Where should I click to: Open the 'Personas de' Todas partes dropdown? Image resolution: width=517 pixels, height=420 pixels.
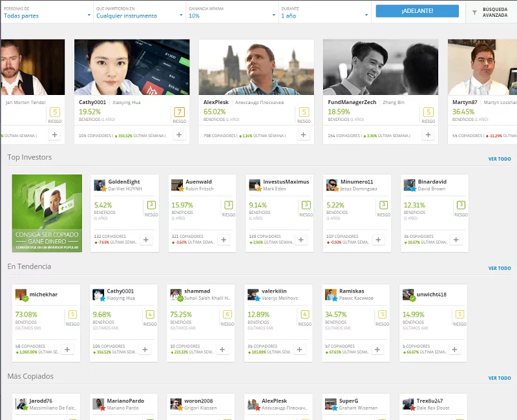point(47,12)
